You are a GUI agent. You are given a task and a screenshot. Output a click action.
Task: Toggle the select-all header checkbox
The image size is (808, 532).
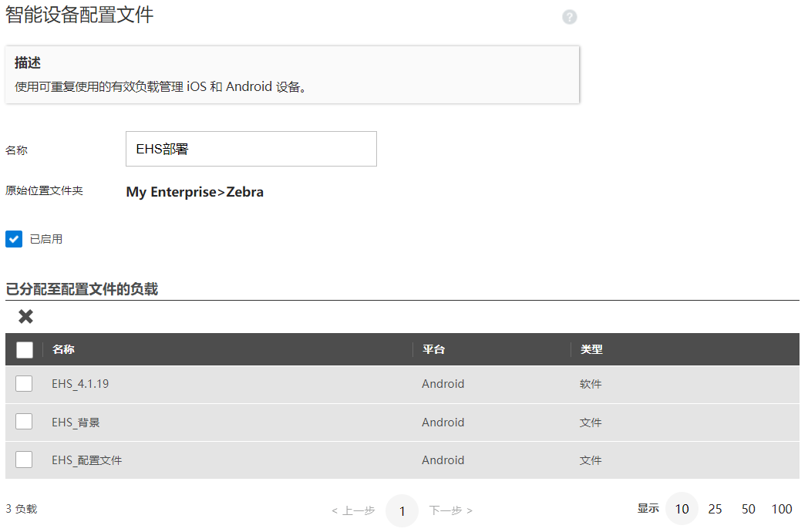[25, 349]
